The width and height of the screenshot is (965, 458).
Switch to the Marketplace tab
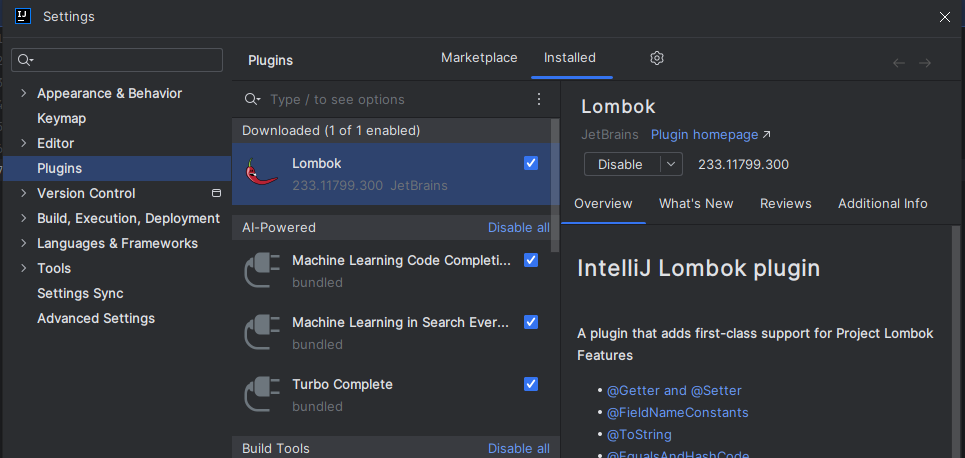click(479, 58)
